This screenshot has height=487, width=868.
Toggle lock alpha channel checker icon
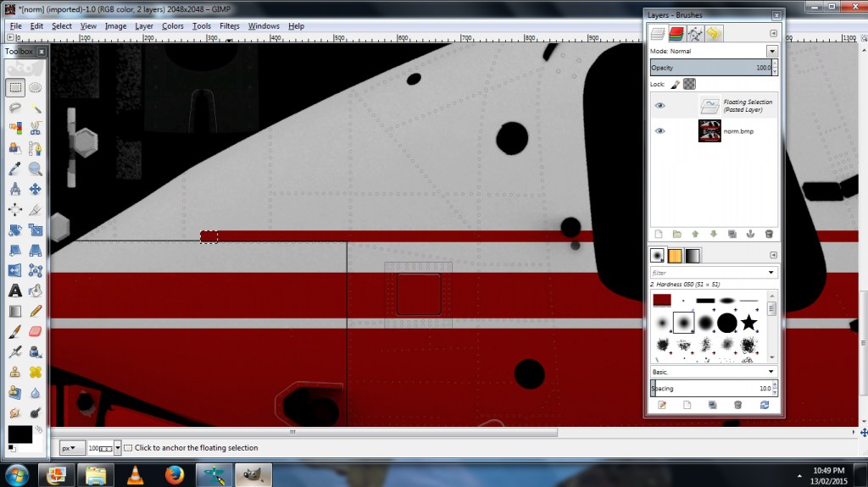click(x=690, y=85)
